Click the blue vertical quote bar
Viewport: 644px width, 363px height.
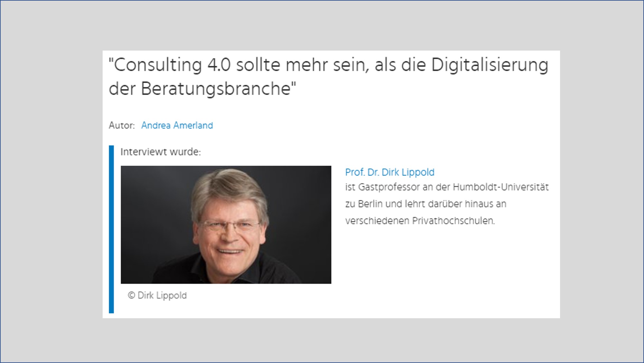click(111, 229)
